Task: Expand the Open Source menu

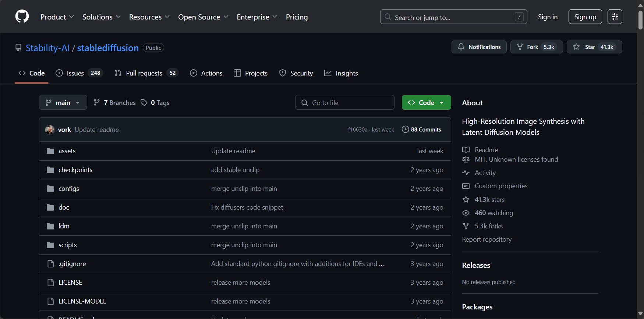Action: click(x=203, y=17)
